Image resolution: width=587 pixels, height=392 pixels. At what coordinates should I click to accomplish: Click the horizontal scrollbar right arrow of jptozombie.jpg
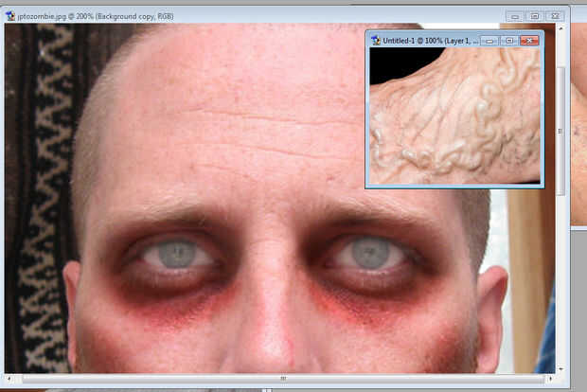[x=550, y=379]
